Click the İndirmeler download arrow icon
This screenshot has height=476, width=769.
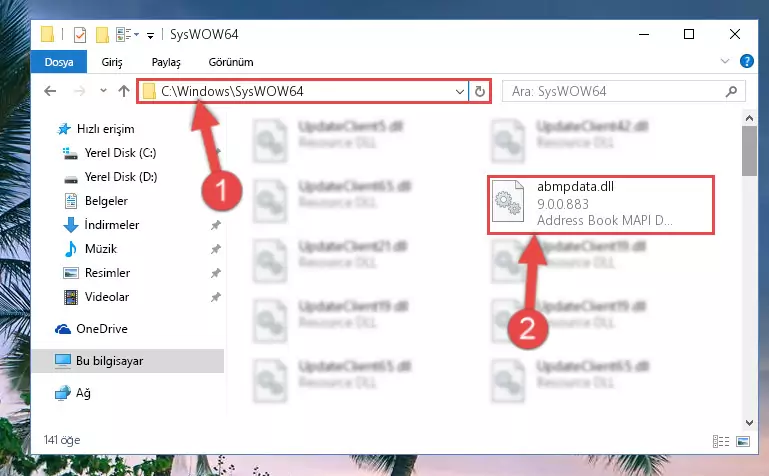(71, 225)
